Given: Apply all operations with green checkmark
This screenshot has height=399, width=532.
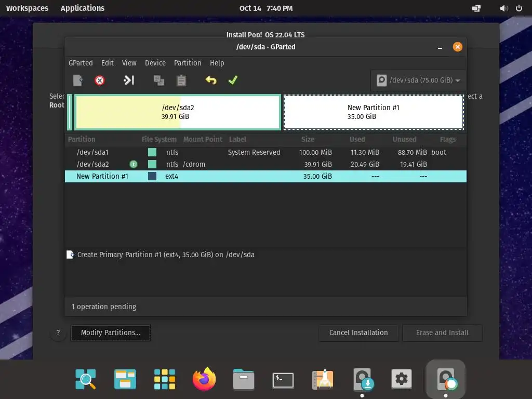Looking at the screenshot, I should coord(233,81).
